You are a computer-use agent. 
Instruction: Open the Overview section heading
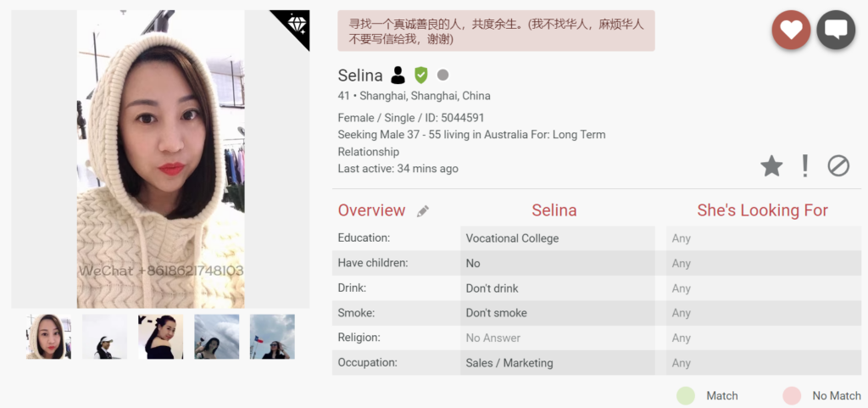tap(371, 210)
